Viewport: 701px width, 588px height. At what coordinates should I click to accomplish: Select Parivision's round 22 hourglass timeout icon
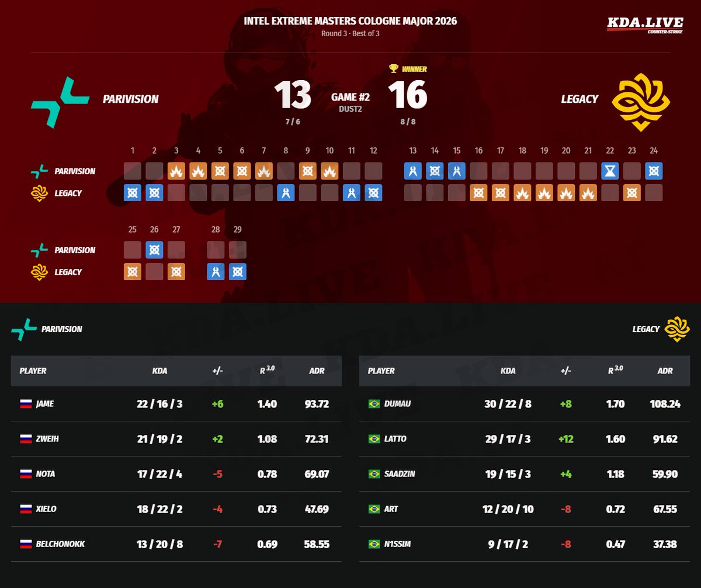click(610, 171)
